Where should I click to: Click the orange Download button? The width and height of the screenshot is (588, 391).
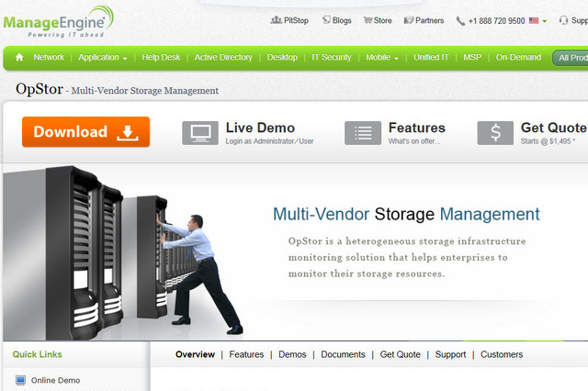pos(85,132)
